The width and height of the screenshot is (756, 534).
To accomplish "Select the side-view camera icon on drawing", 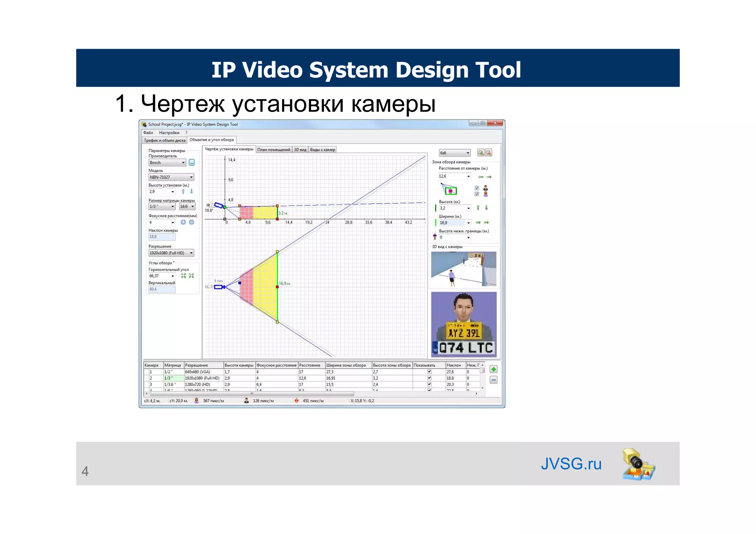I will [219, 205].
